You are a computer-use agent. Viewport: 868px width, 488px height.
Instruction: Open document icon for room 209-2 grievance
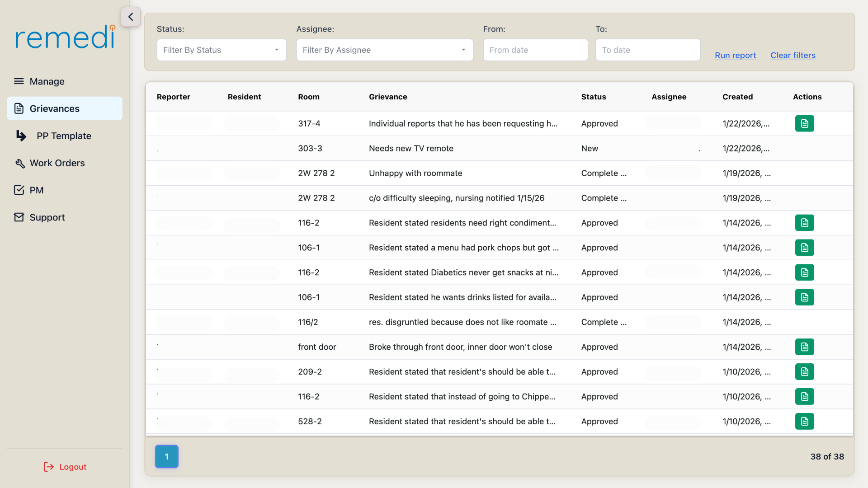tap(804, 372)
